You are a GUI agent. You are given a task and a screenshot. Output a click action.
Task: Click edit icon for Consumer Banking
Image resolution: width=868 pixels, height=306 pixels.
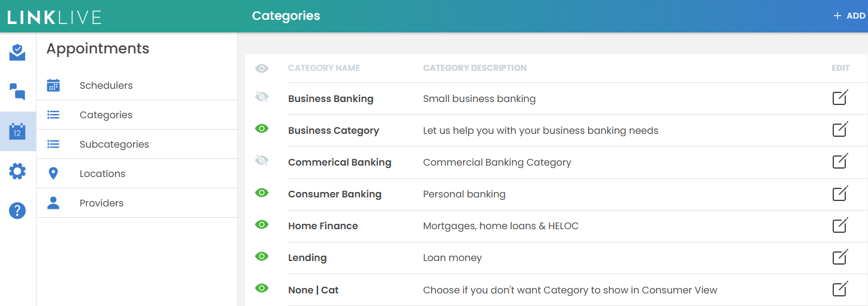click(840, 193)
